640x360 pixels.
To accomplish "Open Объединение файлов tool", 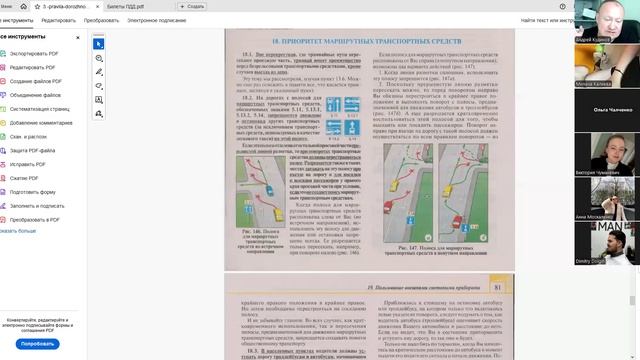I will (35, 95).
